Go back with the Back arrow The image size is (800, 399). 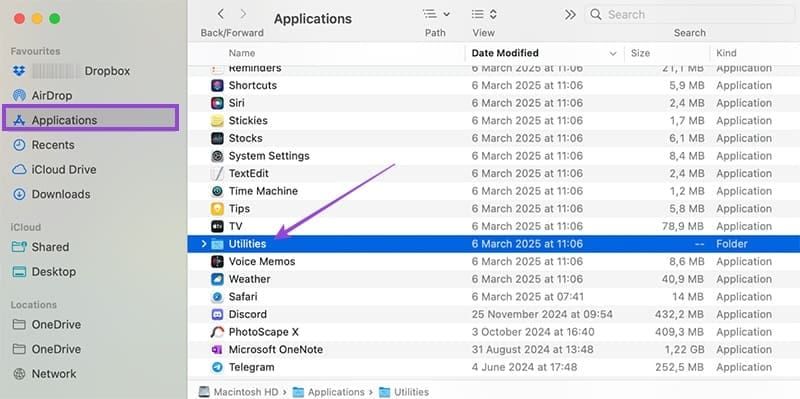(220, 14)
